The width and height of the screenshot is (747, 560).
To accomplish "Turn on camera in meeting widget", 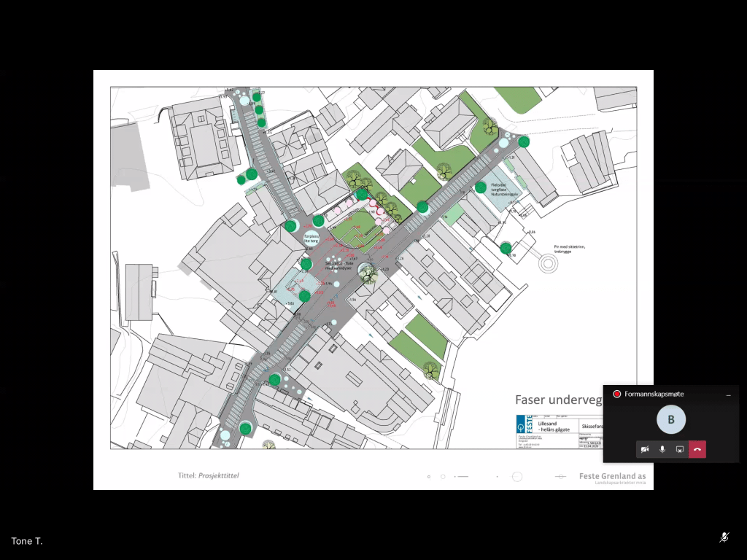I will pyautogui.click(x=645, y=450).
